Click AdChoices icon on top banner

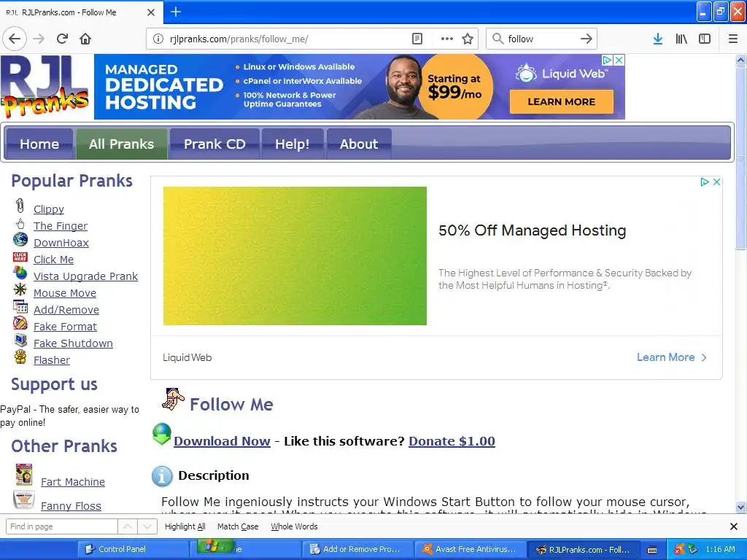[607, 61]
